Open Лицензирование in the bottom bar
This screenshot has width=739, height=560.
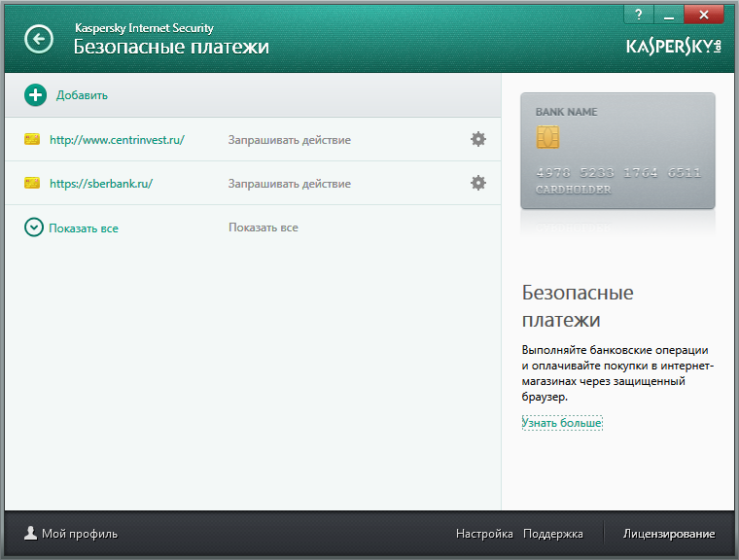coord(669,534)
